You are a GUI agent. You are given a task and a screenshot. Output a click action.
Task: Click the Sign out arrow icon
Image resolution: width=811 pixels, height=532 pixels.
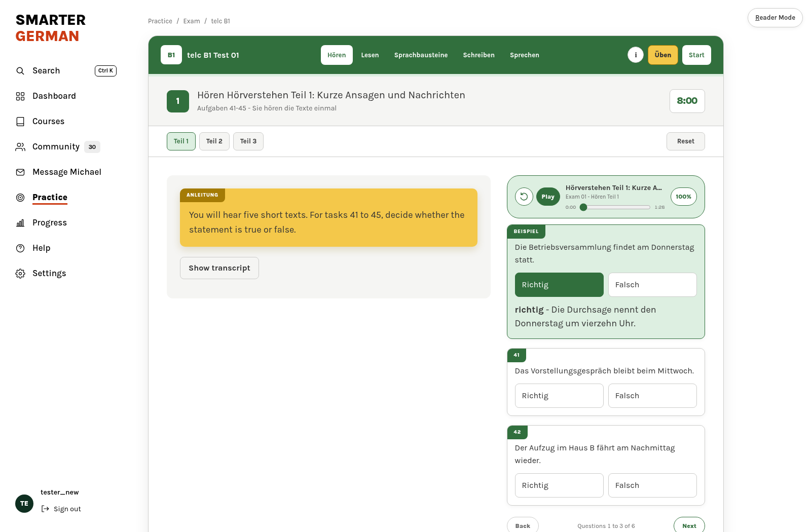(x=45, y=509)
